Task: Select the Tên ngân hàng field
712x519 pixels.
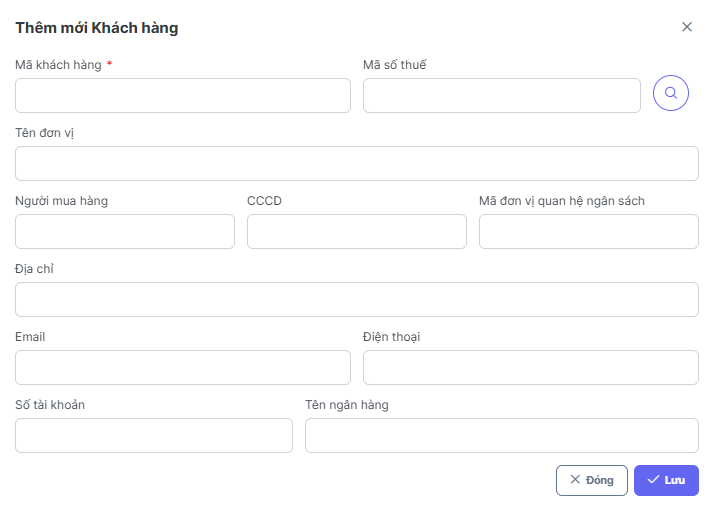Action: (x=501, y=436)
